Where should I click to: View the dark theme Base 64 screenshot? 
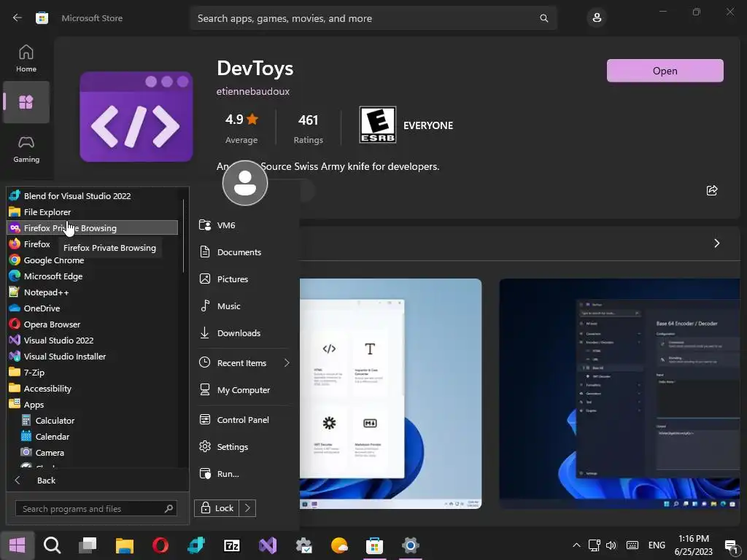click(x=619, y=393)
